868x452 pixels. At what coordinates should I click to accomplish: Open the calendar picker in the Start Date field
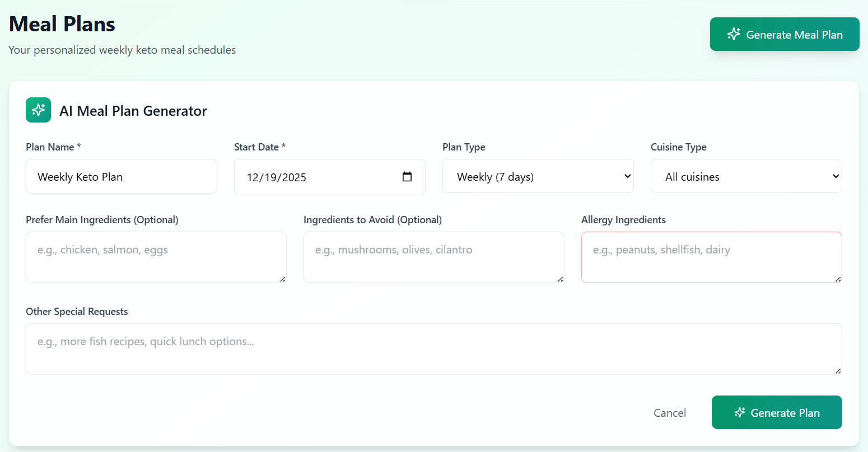[407, 177]
